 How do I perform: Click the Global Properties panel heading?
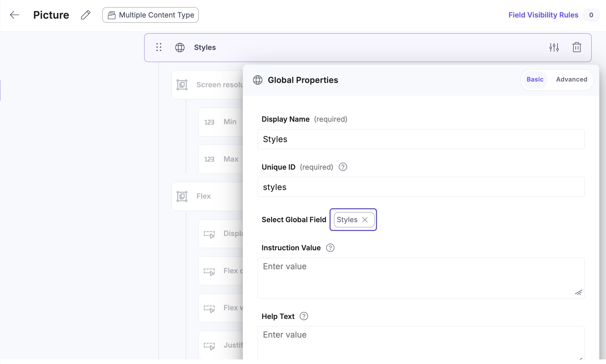(x=303, y=80)
